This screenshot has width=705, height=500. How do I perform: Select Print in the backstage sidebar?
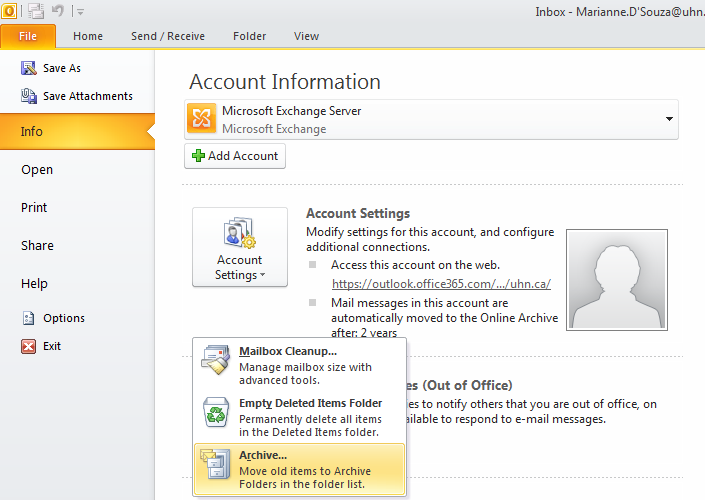coord(34,208)
